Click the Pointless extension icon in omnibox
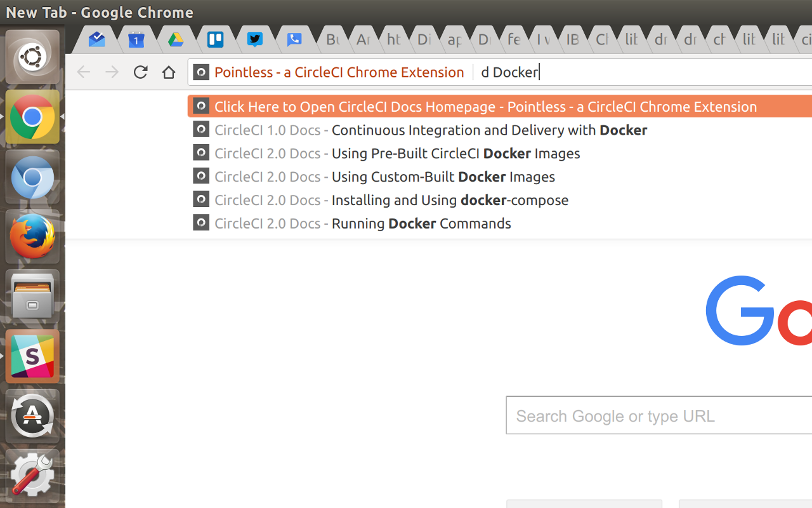Image resolution: width=812 pixels, height=508 pixels. [201, 72]
